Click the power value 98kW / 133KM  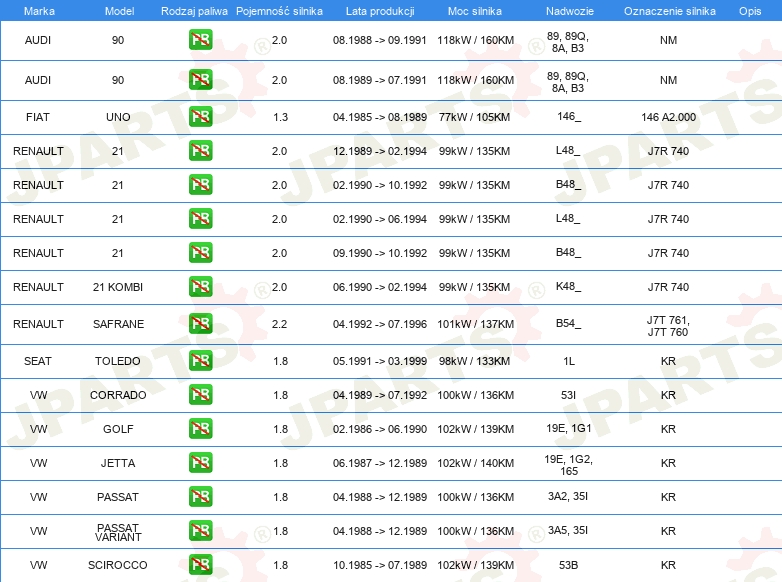pyautogui.click(x=475, y=361)
